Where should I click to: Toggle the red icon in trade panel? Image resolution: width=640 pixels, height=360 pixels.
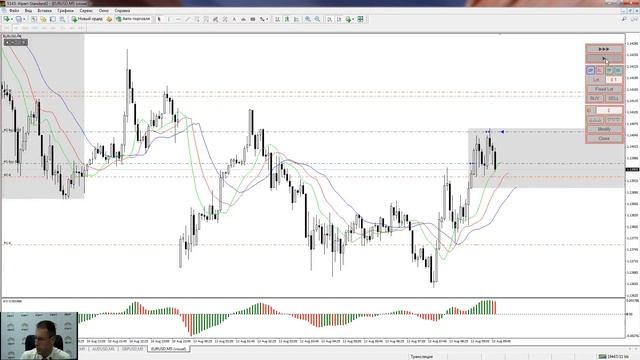click(599, 70)
